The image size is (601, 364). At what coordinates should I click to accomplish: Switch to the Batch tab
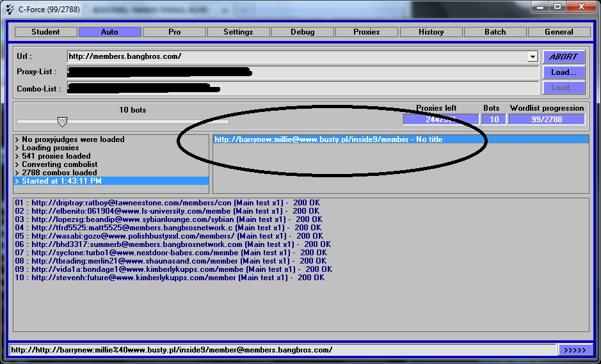(x=495, y=32)
